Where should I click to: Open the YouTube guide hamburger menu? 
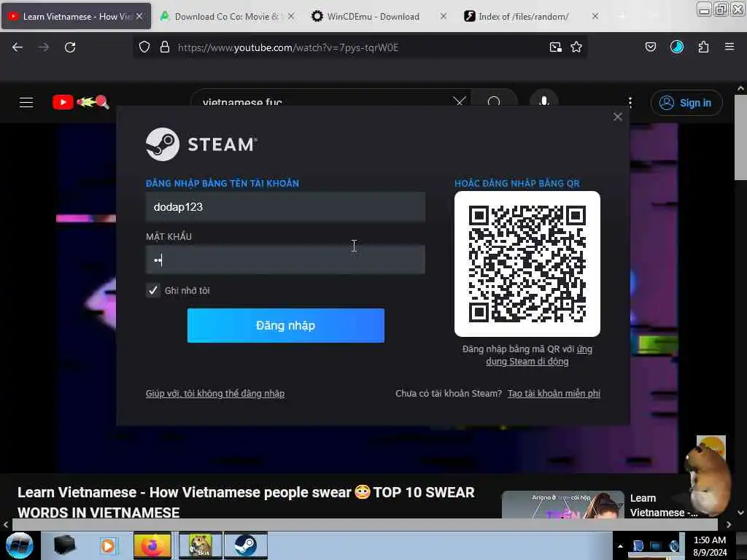(x=26, y=102)
